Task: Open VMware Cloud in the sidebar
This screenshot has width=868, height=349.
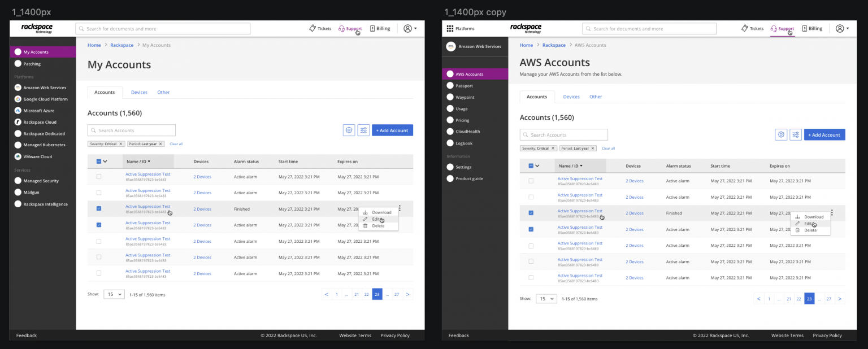Action: [37, 157]
